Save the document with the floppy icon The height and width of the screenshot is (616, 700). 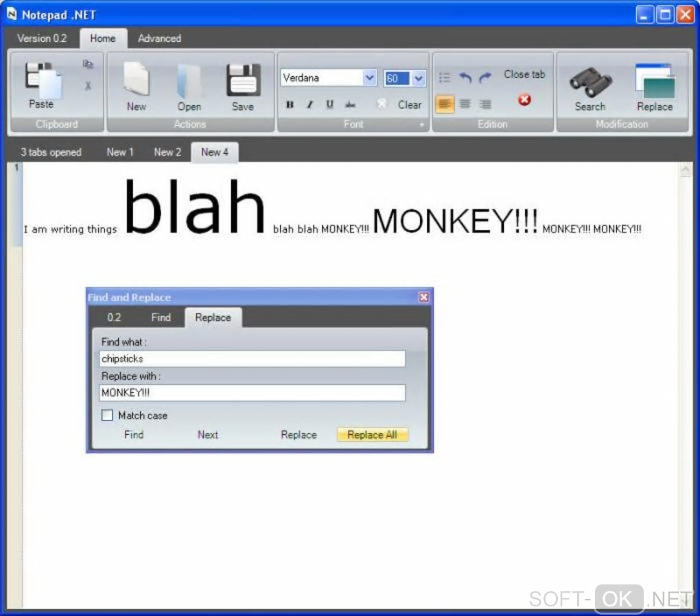(243, 80)
